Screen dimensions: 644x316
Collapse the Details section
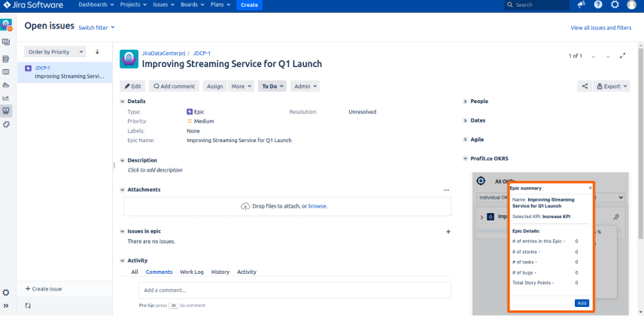pos(122,102)
